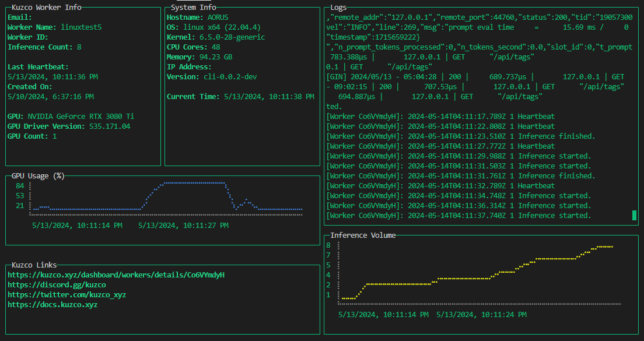Open the kuzco.xyz dashboard worker details link
Screen dimensions: 644x341
[116, 275]
